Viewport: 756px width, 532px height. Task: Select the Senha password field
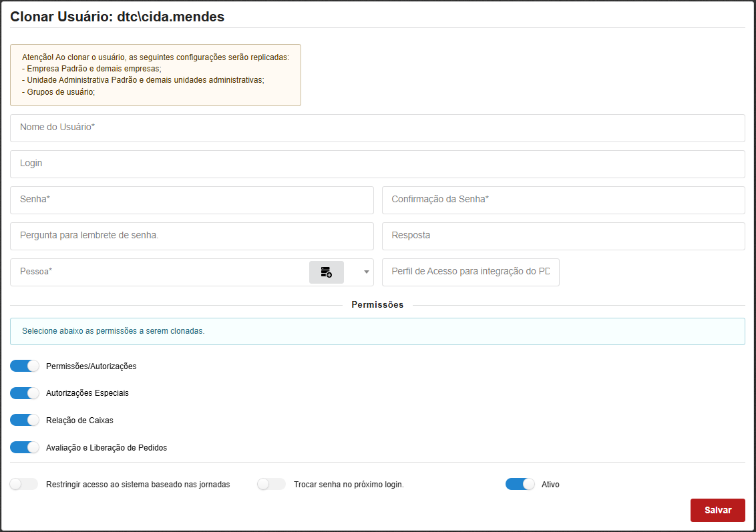[192, 200]
